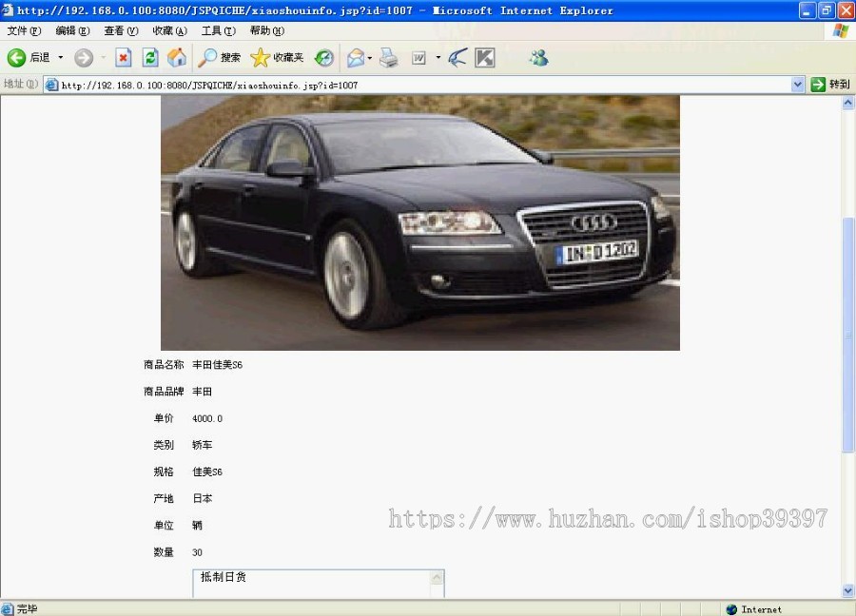856x616 pixels.
Task: Select the quantity value 30
Action: point(197,552)
